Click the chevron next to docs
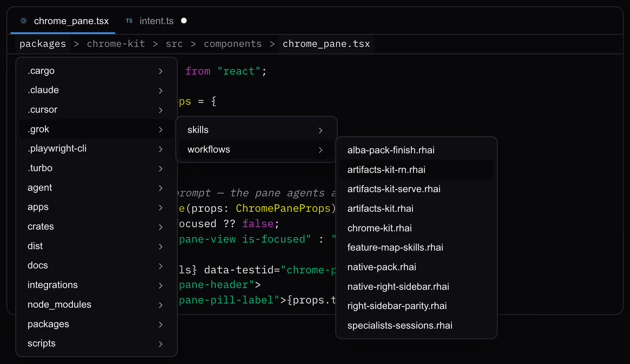 pyautogui.click(x=161, y=266)
